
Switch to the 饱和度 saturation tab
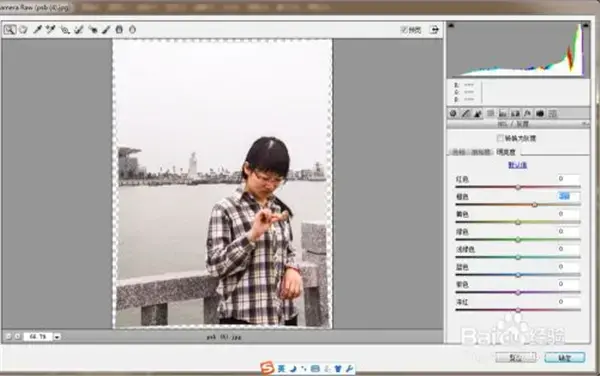pyautogui.click(x=481, y=152)
